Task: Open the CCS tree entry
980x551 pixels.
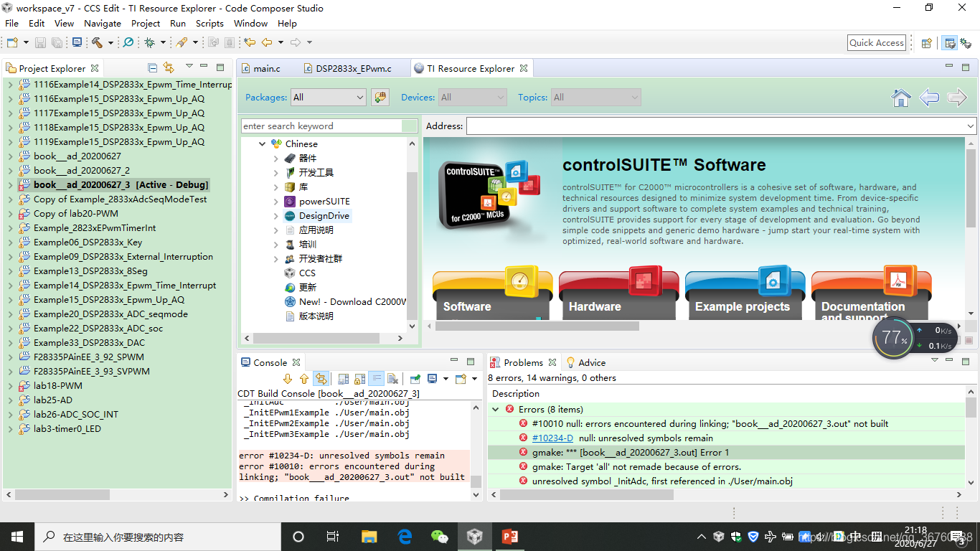Action: point(307,273)
